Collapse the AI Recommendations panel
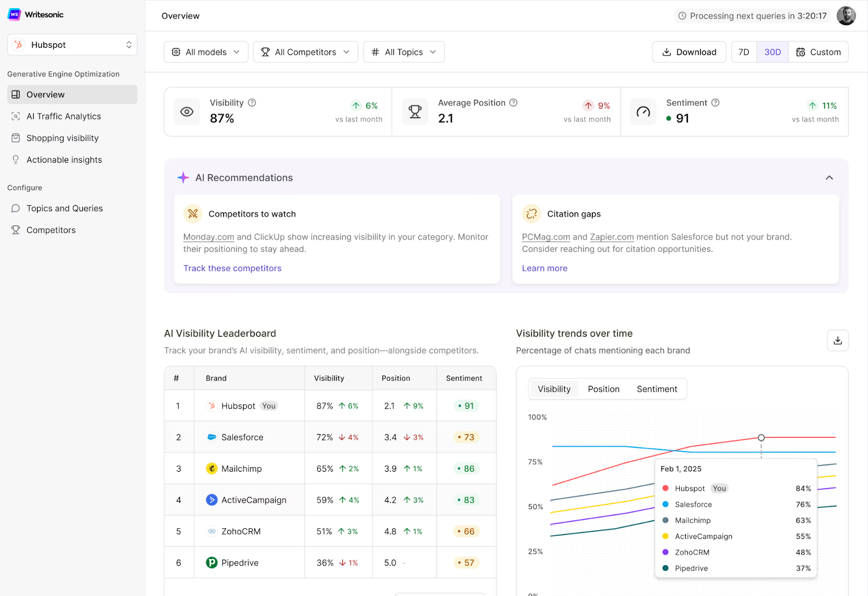The width and height of the screenshot is (868, 596). pos(829,177)
